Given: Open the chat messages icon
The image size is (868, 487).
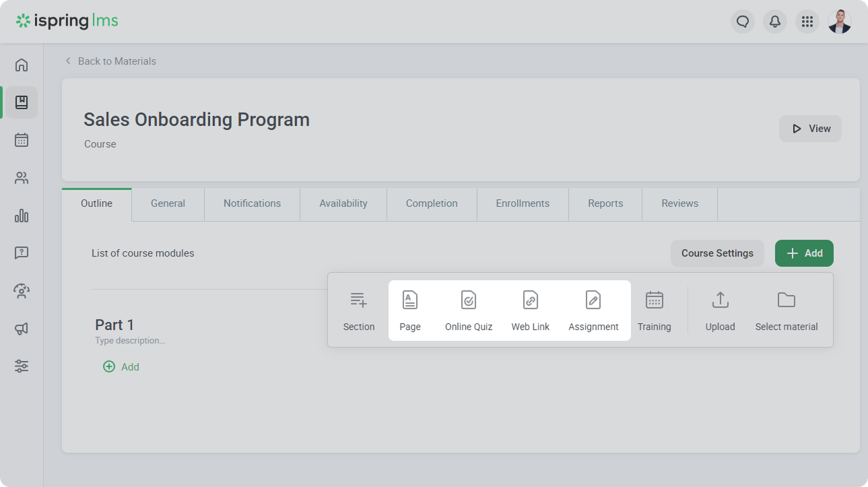Looking at the screenshot, I should tap(743, 22).
